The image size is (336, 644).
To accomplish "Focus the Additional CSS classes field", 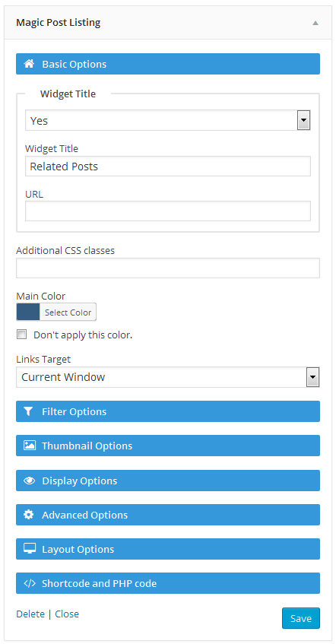I will pyautogui.click(x=167, y=268).
